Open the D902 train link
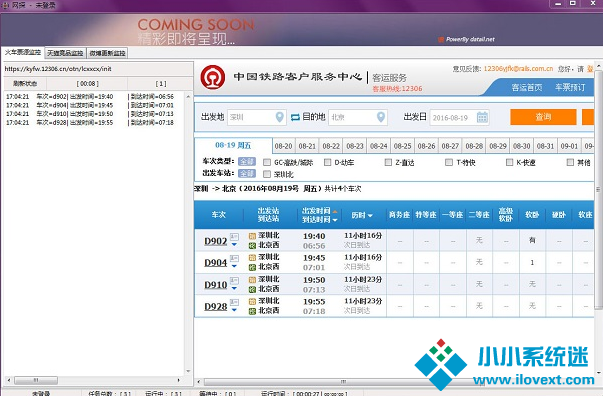Image resolution: width=603 pixels, height=396 pixels. (x=215, y=241)
